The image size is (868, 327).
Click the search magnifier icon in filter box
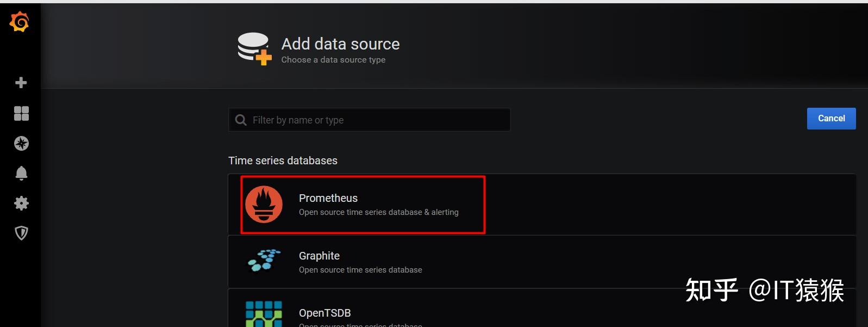241,120
